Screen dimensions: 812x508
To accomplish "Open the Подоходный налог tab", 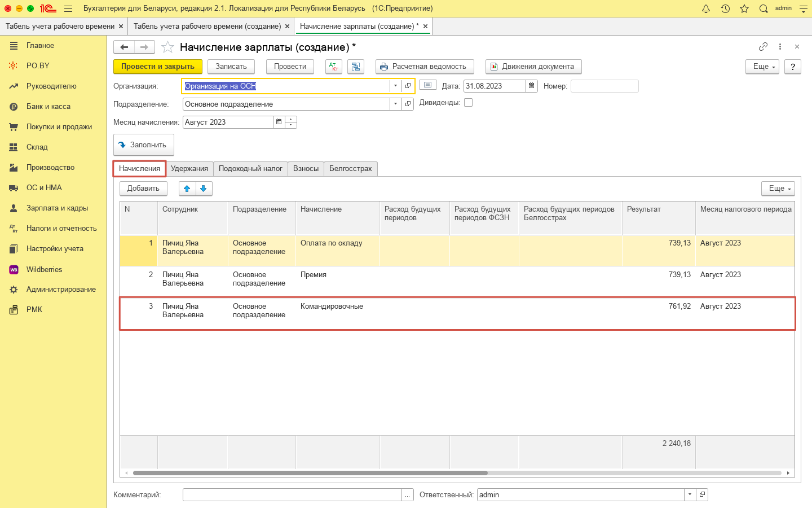I will pyautogui.click(x=250, y=169).
